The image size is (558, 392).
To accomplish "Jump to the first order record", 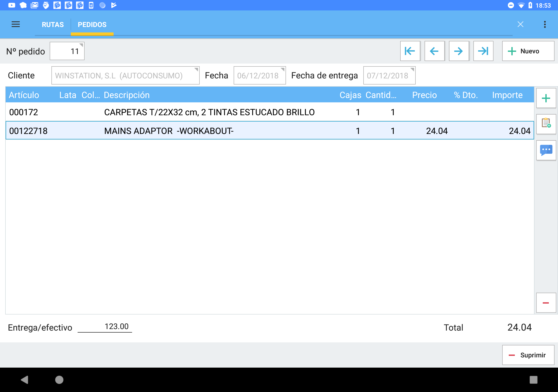I will click(410, 51).
